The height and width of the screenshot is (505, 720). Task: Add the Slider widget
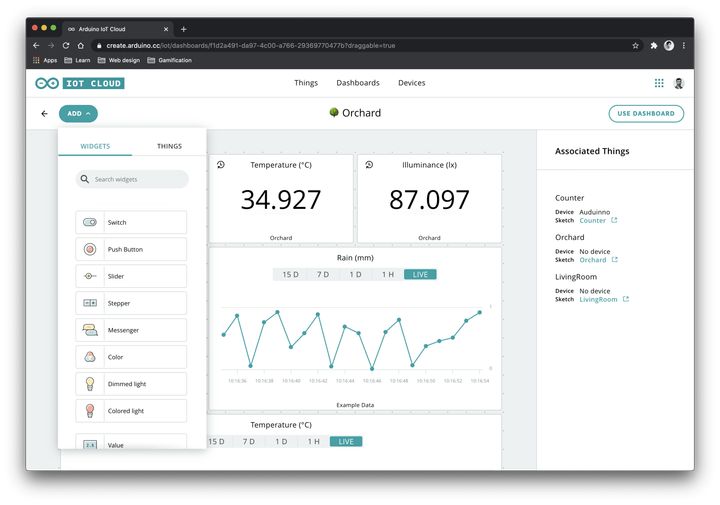pos(131,276)
